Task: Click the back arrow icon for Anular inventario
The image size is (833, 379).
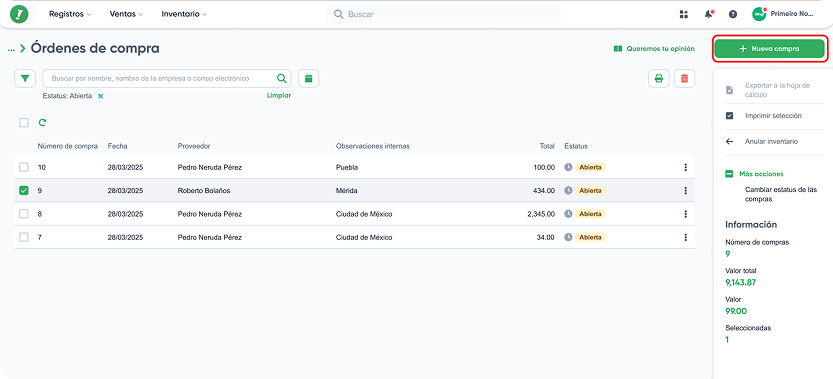Action: coord(729,141)
